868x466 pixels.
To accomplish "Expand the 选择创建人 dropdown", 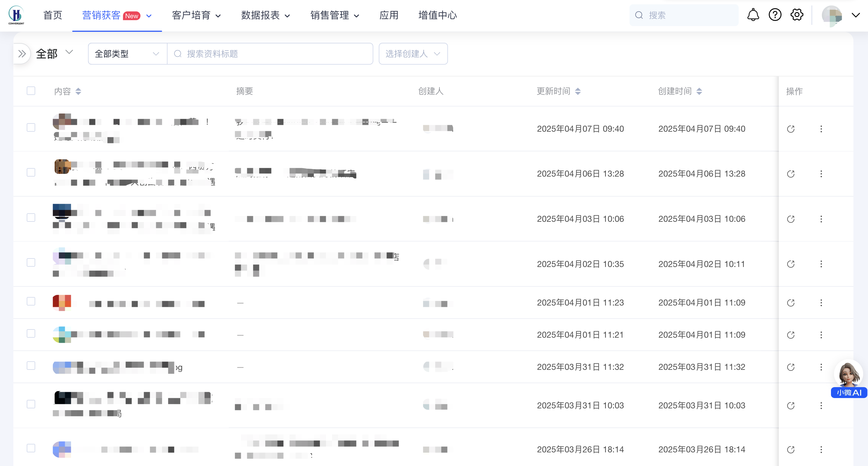I will (413, 54).
